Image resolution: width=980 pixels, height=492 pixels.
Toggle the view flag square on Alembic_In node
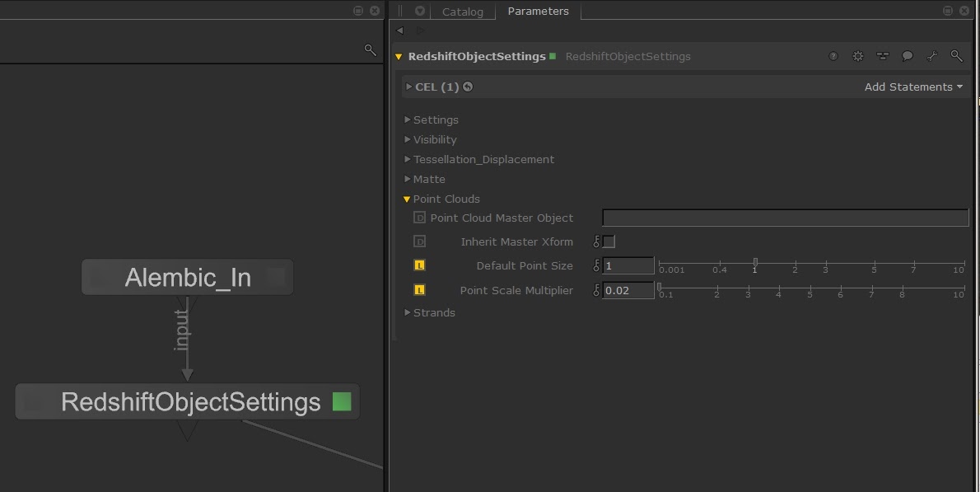coord(276,277)
